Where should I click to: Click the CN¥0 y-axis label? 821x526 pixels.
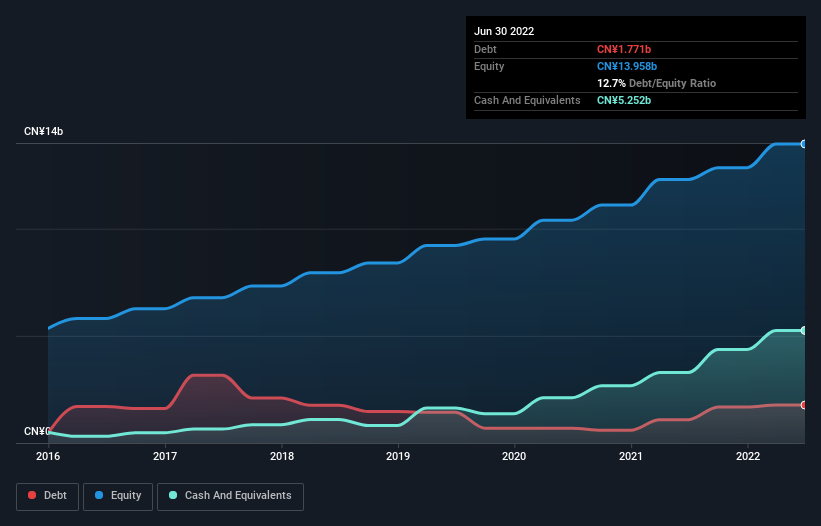click(x=37, y=431)
